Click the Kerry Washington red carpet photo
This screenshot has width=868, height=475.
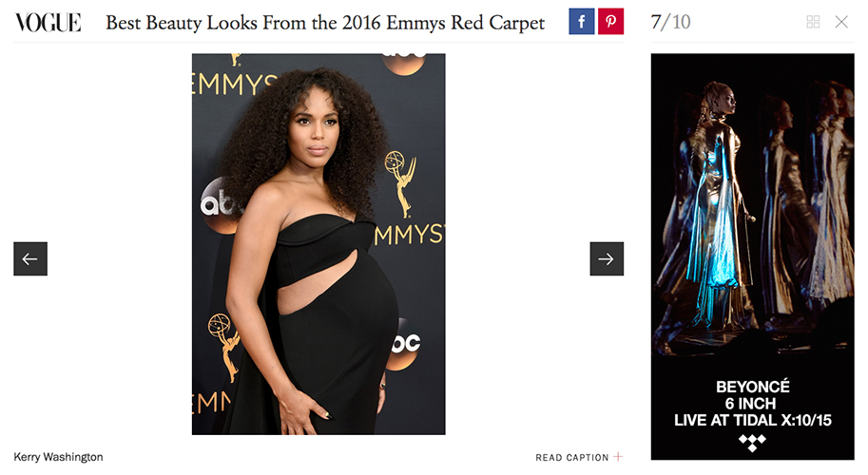tap(318, 244)
